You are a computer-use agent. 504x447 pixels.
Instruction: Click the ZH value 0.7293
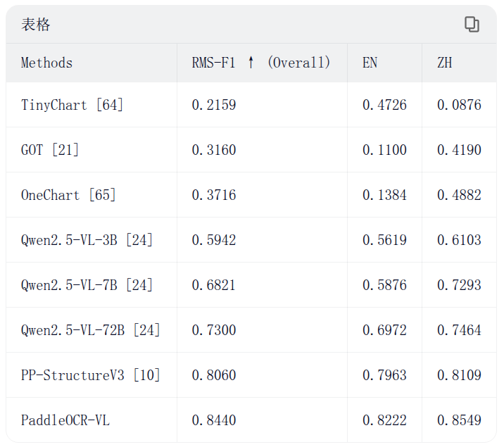point(459,285)
